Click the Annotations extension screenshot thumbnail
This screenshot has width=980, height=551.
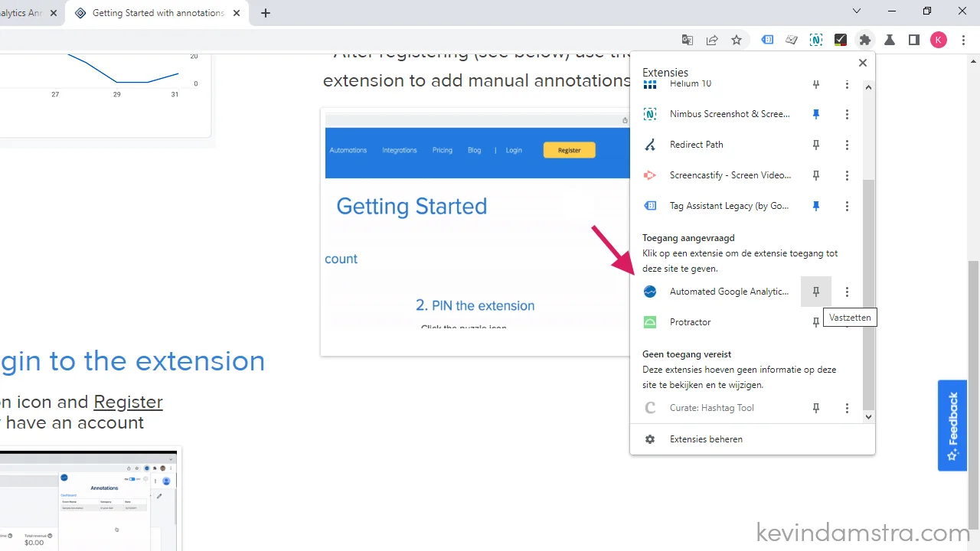pos(90,499)
